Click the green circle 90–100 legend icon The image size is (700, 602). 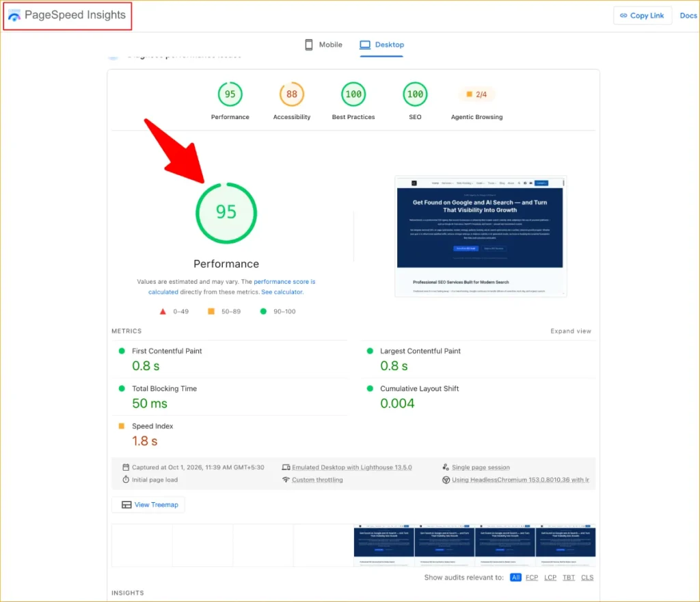click(x=263, y=311)
